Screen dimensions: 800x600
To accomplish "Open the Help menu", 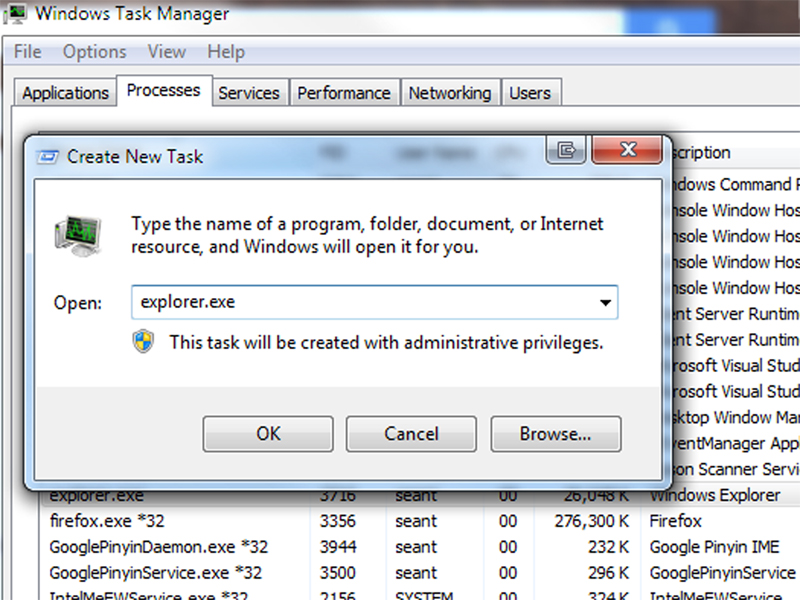I will [x=226, y=52].
